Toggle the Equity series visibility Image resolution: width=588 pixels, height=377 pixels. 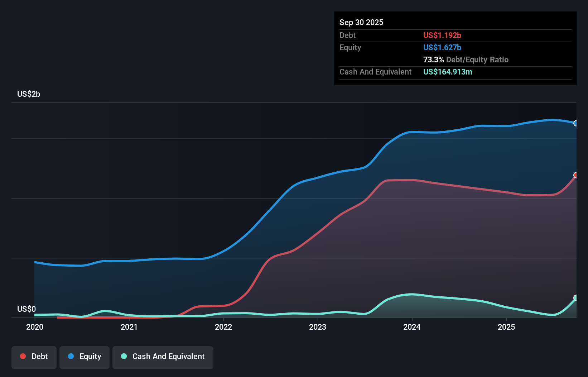click(84, 356)
